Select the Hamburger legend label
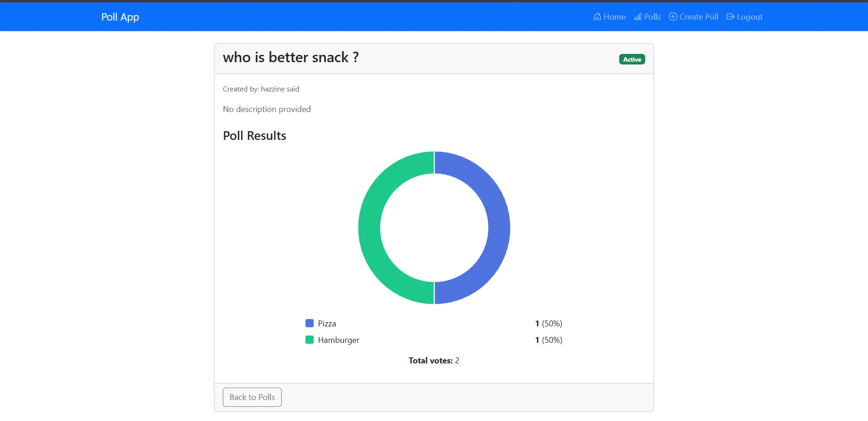This screenshot has height=421, width=868. coord(338,340)
